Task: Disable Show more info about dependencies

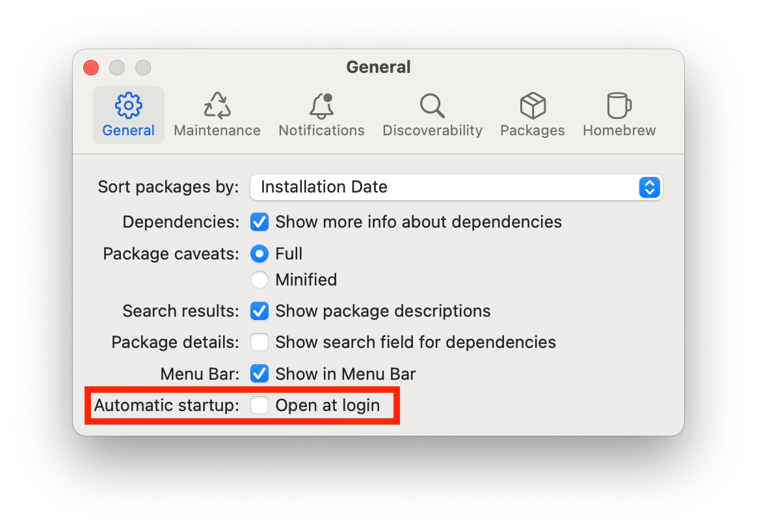Action: pyautogui.click(x=259, y=222)
